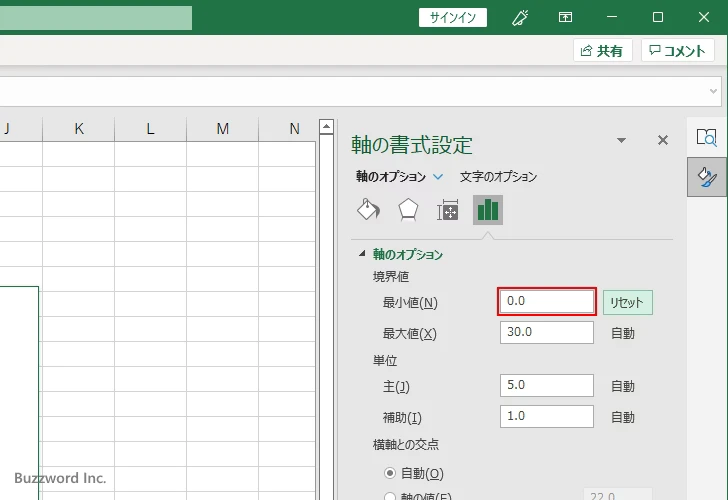Click the 単位 label
This screenshot has height=500, width=728.
385,360
